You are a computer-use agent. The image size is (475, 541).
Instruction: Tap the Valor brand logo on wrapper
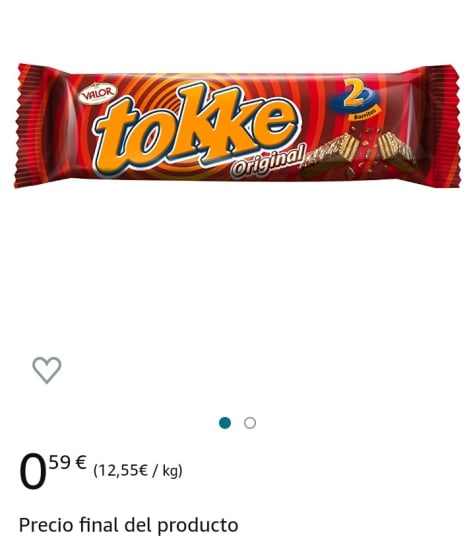98,93
